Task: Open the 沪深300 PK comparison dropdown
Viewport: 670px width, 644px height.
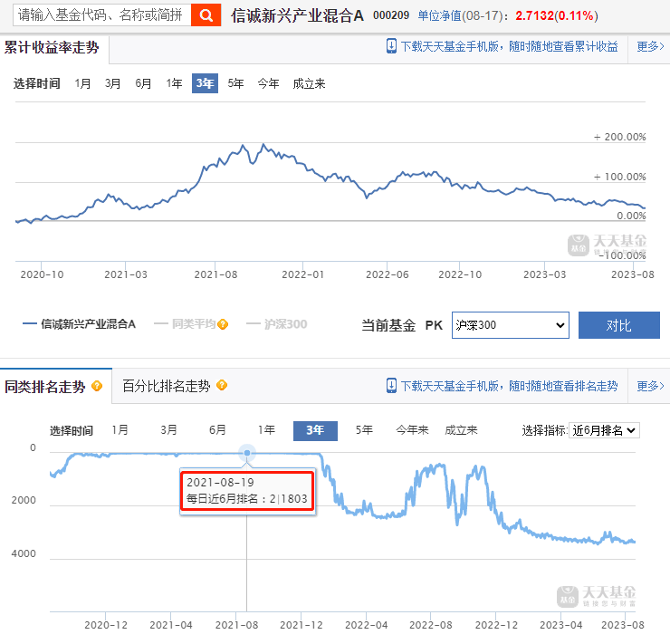Action: coord(509,325)
